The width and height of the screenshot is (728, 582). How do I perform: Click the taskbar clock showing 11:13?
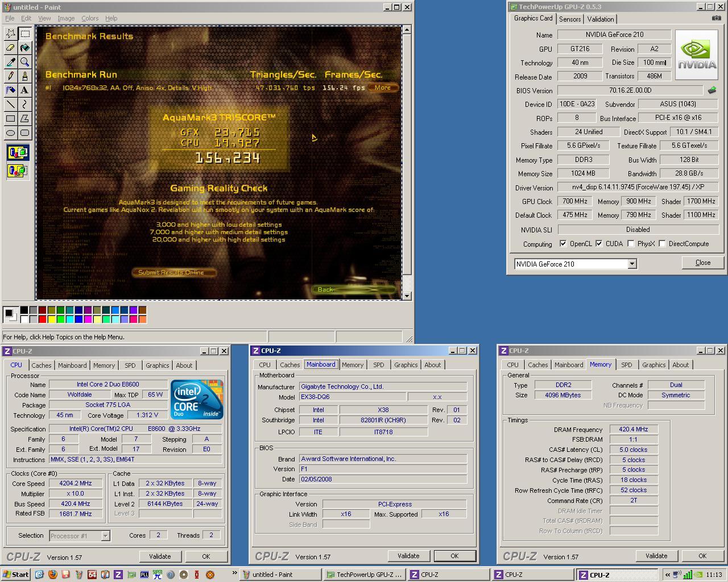714,575
